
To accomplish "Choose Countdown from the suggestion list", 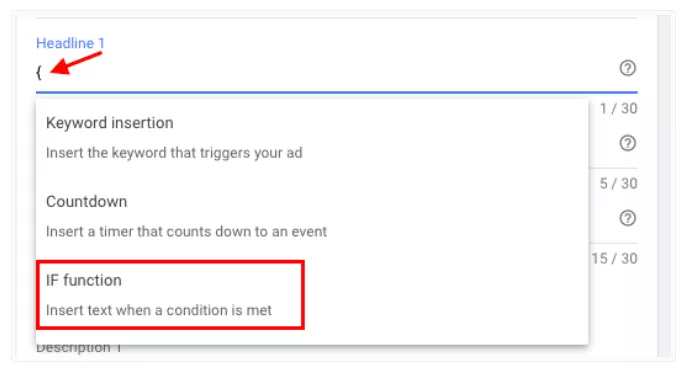I will (x=312, y=217).
